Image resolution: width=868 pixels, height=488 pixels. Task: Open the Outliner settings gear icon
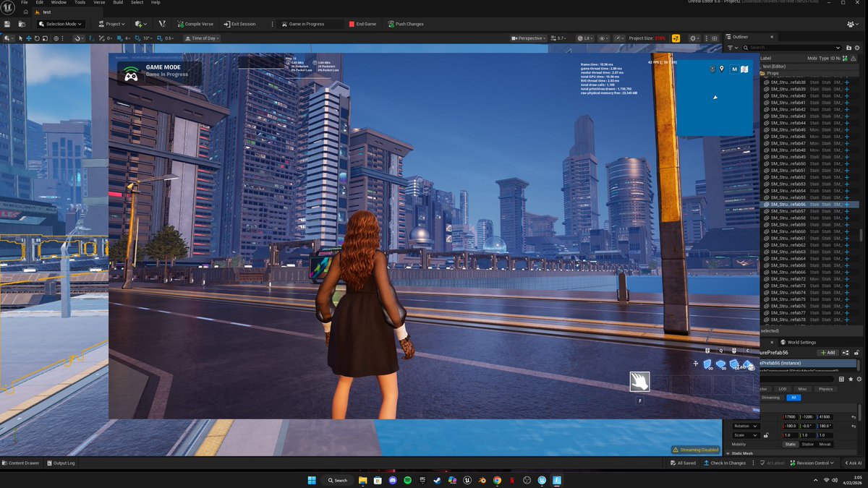[x=858, y=47]
